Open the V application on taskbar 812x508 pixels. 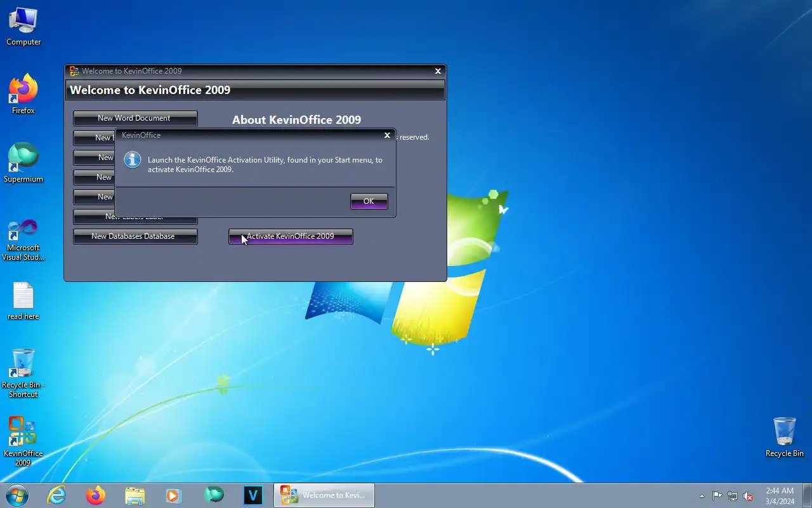click(x=253, y=495)
